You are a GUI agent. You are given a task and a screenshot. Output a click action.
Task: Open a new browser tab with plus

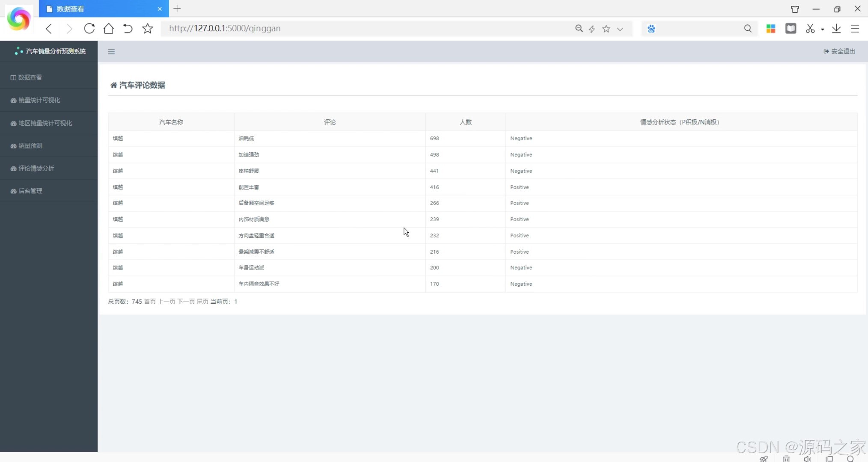pos(177,9)
